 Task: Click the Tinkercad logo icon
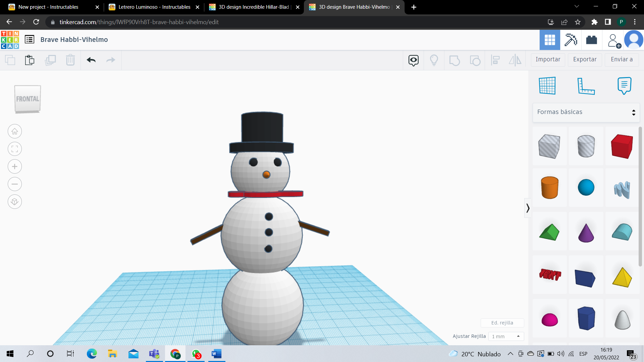[10, 40]
